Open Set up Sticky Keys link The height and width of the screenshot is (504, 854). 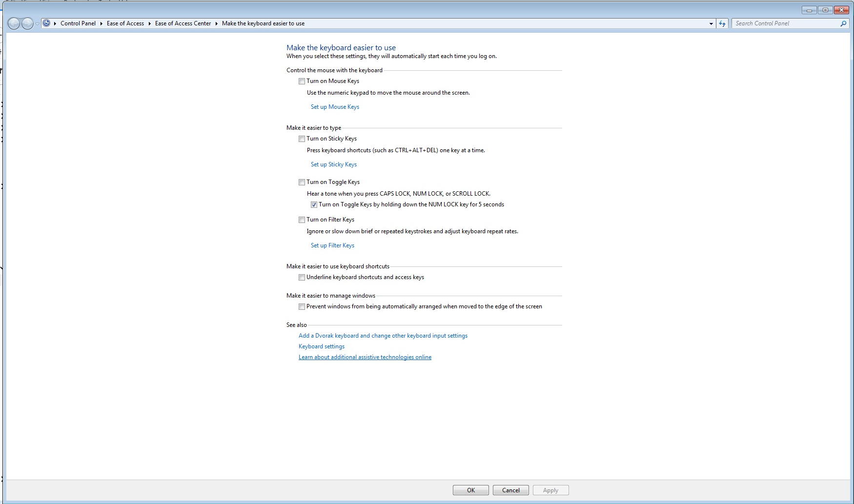(x=334, y=164)
